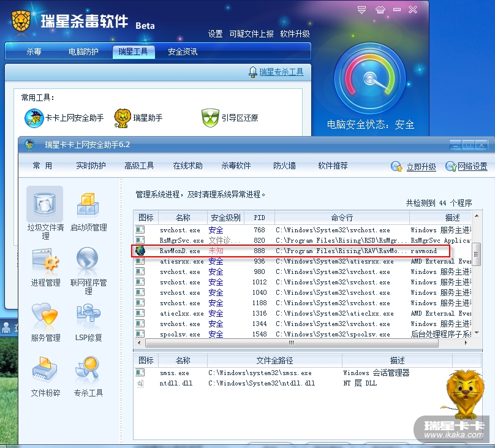The width and height of the screenshot is (495, 448).
Task: Click the 设置 link in Rising window
Action: [215, 34]
